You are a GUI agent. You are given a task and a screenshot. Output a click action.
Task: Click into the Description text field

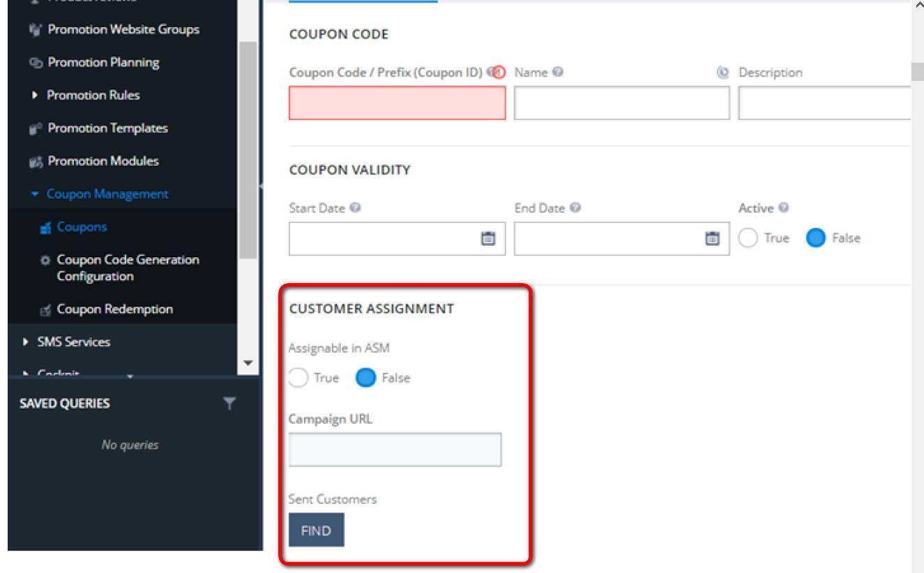coord(824,103)
